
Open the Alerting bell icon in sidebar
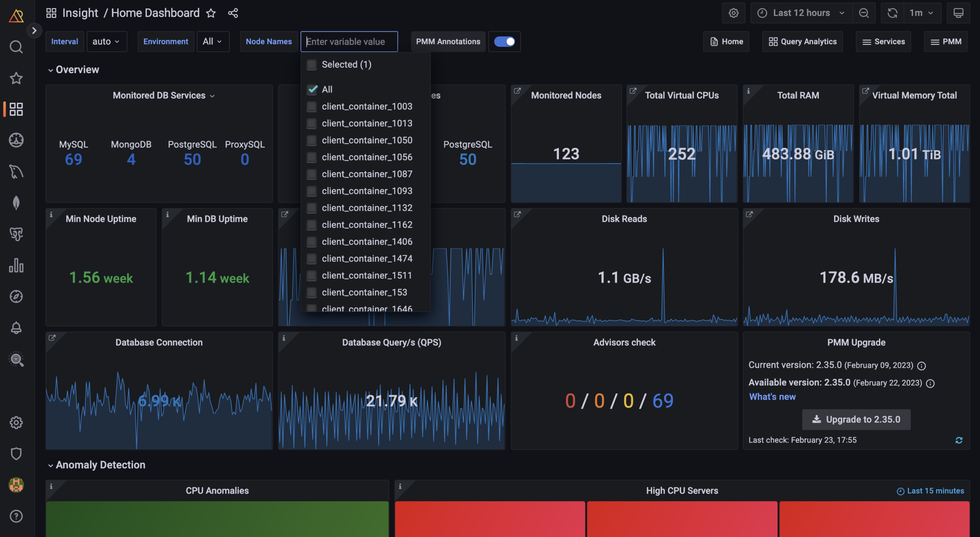pyautogui.click(x=16, y=327)
